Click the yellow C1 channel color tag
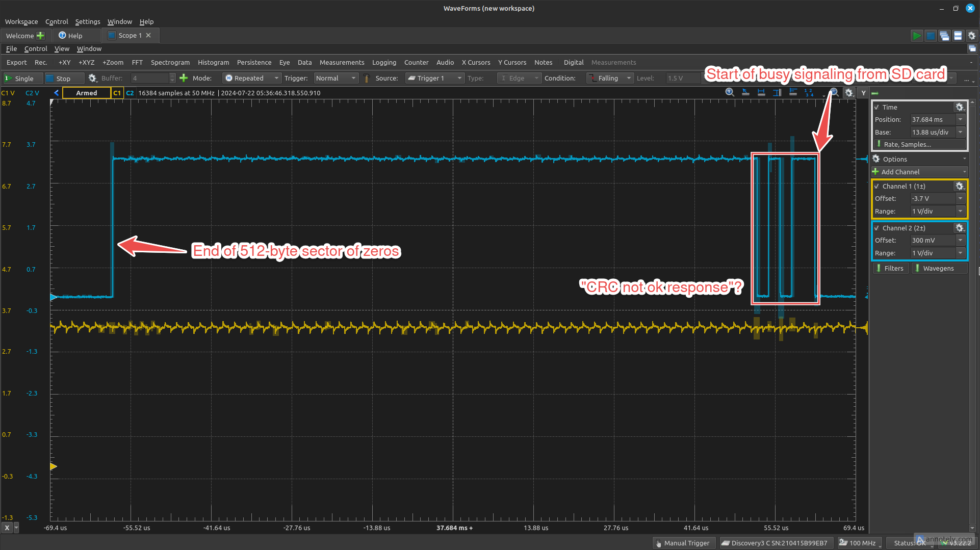The width and height of the screenshot is (980, 550). click(117, 93)
